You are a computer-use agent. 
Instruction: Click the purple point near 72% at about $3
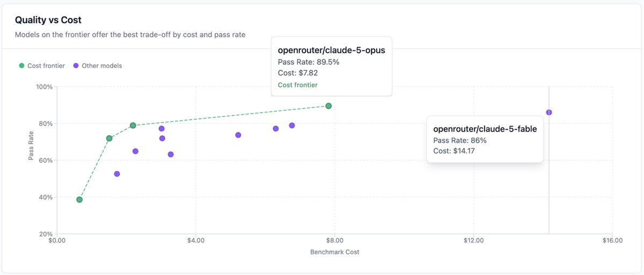[162, 138]
